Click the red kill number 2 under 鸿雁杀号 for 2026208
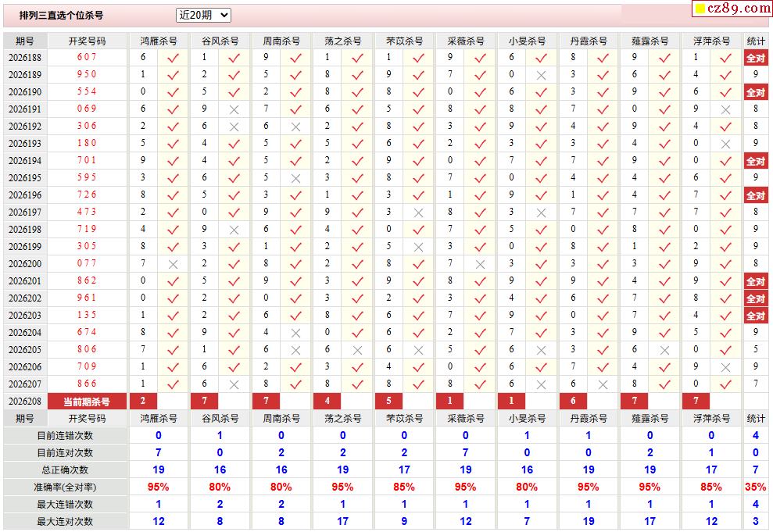Screen dimensions: 773x532 [x=143, y=401]
